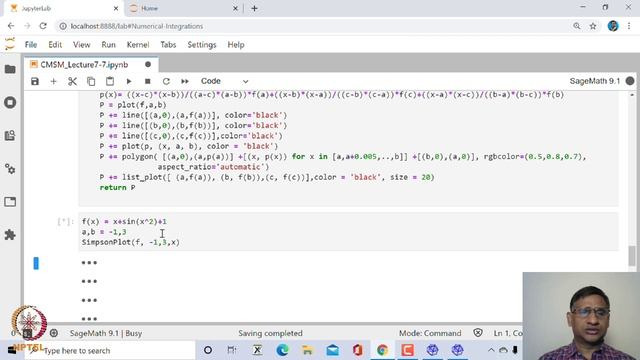Cut selected cells with scissors icon
640x360 pixels.
pyautogui.click(x=72, y=81)
